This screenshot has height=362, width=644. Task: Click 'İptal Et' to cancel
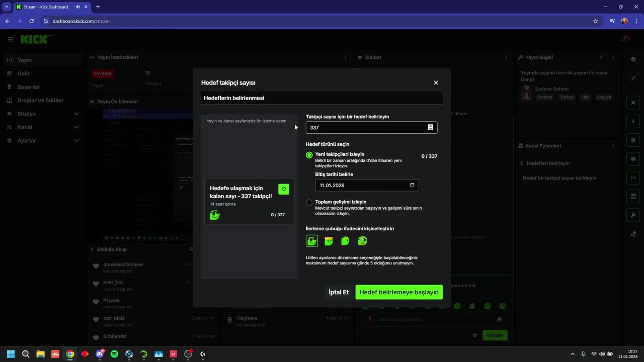(339, 292)
